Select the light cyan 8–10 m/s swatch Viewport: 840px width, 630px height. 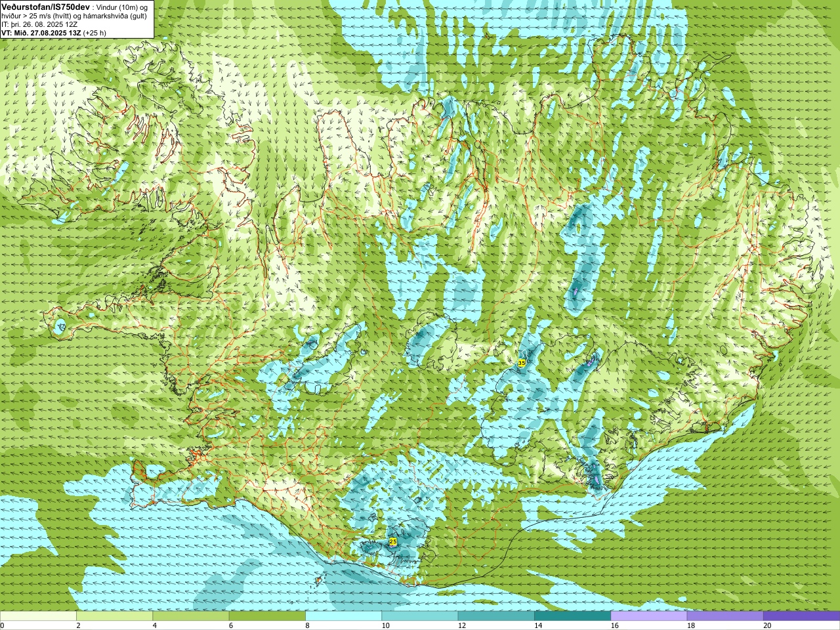343,616
